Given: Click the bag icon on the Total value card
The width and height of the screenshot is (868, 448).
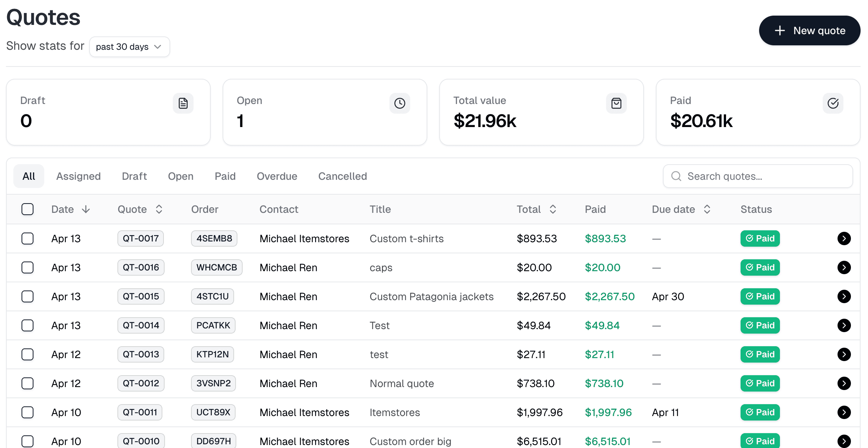Looking at the screenshot, I should [x=616, y=103].
